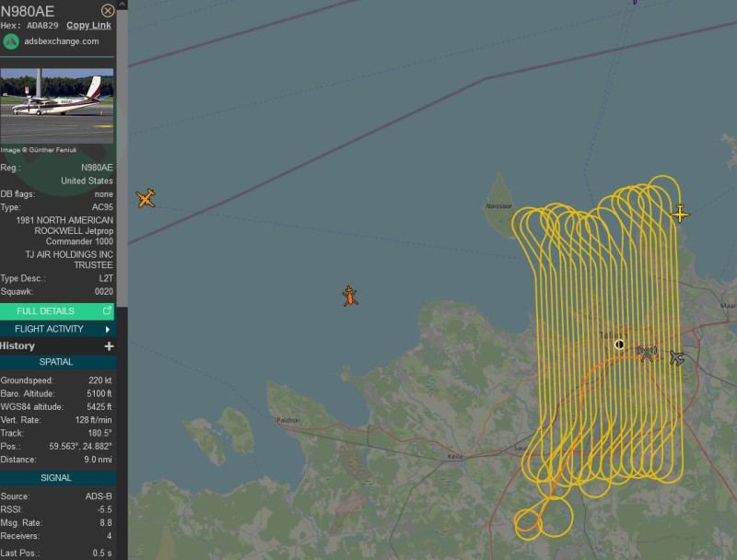
Task: Expand the History section
Action: (55, 346)
